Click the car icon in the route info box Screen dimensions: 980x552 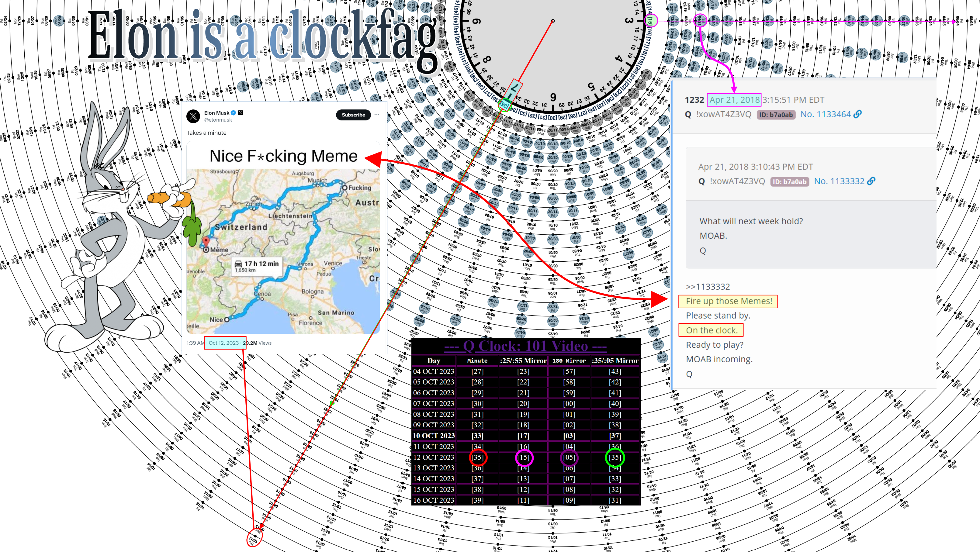(x=238, y=263)
